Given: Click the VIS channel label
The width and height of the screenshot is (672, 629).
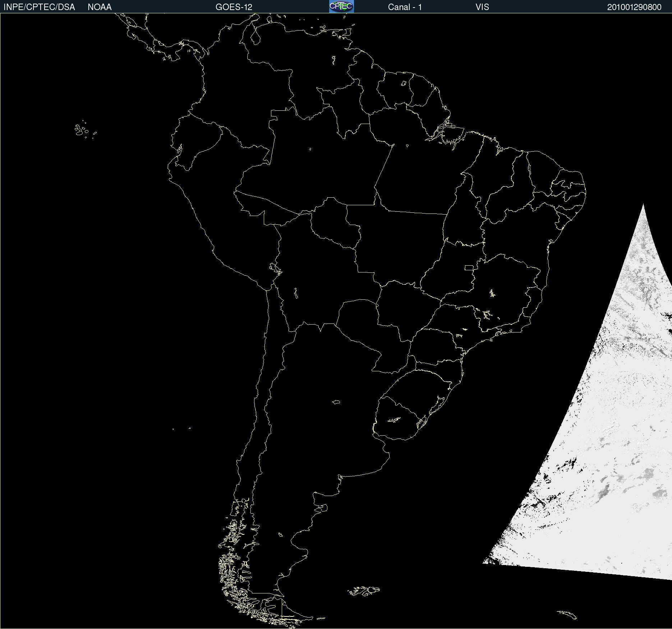Looking at the screenshot, I should tap(482, 7).
